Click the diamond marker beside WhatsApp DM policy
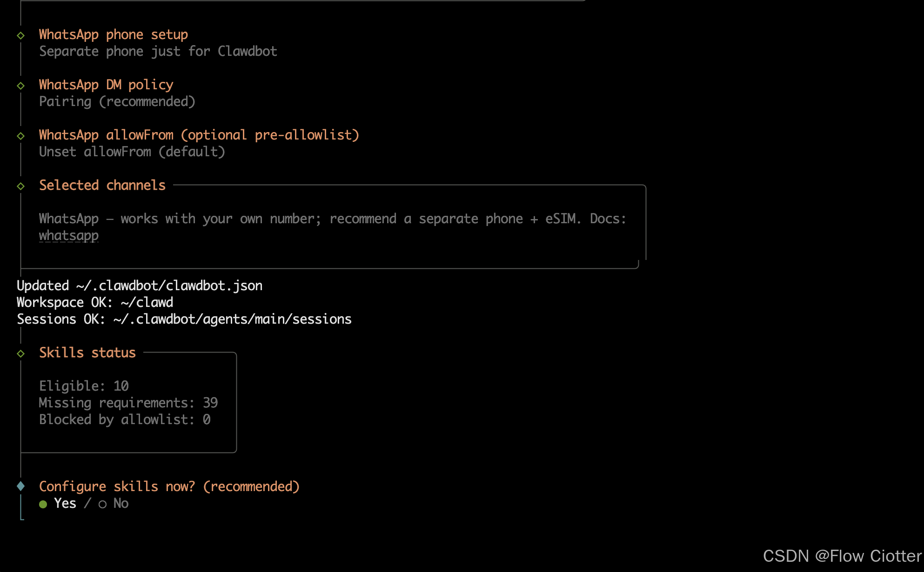The height and width of the screenshot is (572, 924). [x=20, y=86]
